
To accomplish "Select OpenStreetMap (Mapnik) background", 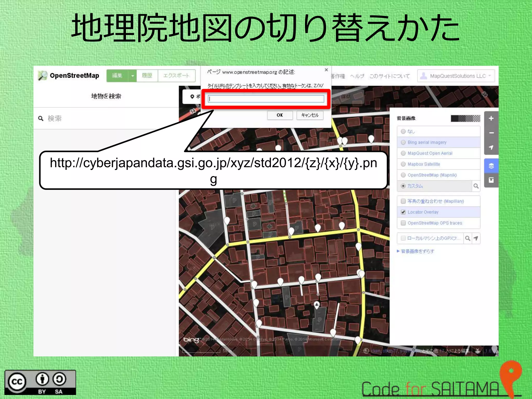I will click(x=438, y=175).
